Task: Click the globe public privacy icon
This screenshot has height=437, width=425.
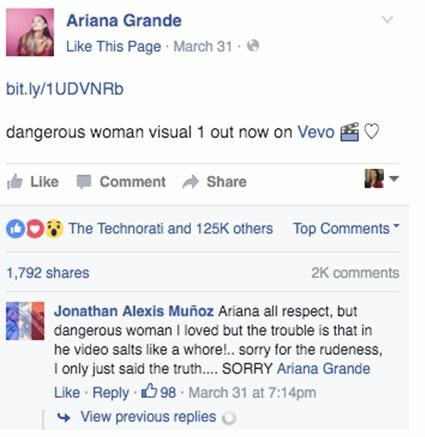Action: (253, 46)
